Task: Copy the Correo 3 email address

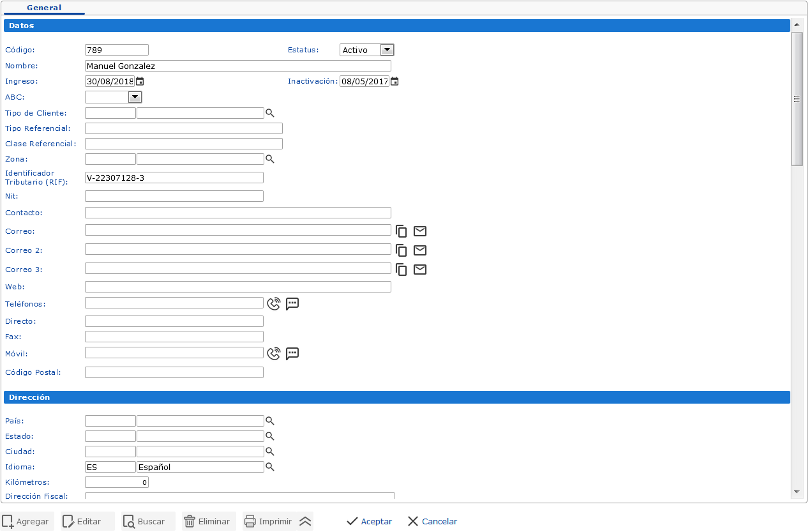Action: coord(402,270)
